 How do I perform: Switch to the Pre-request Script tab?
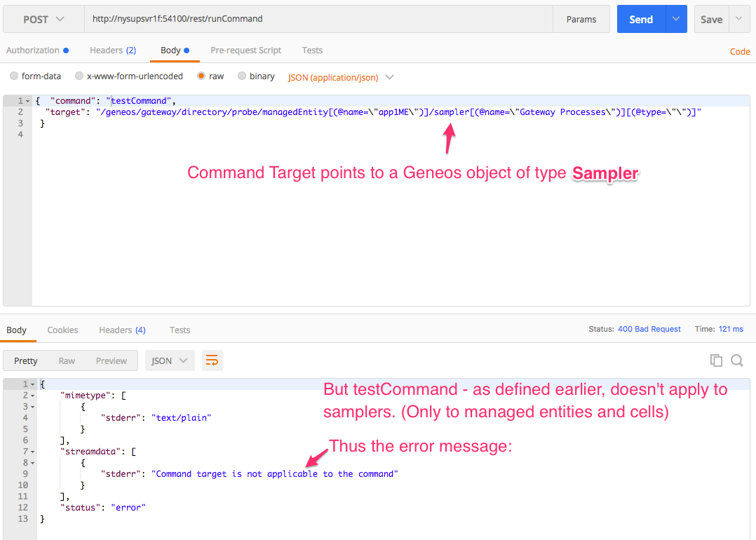(x=245, y=50)
